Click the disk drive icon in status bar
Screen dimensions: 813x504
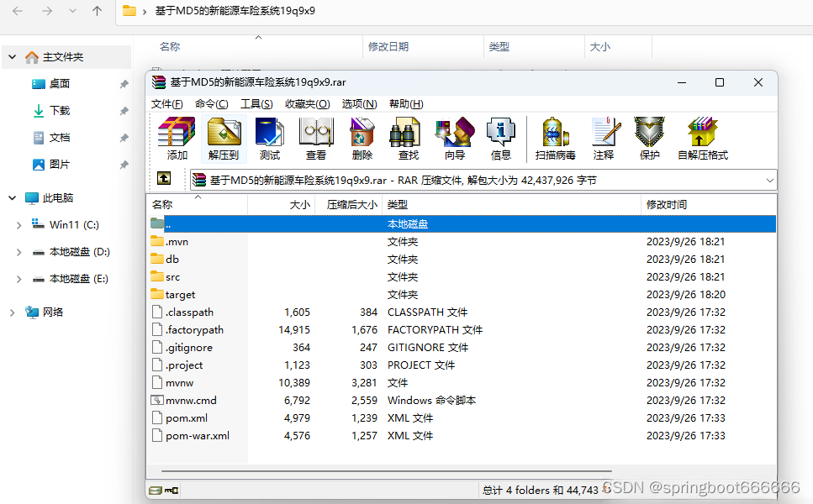[156, 490]
